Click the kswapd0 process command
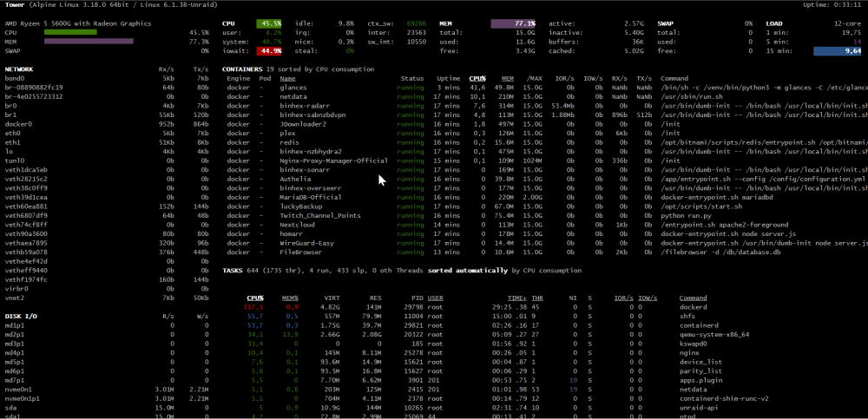 (x=693, y=344)
